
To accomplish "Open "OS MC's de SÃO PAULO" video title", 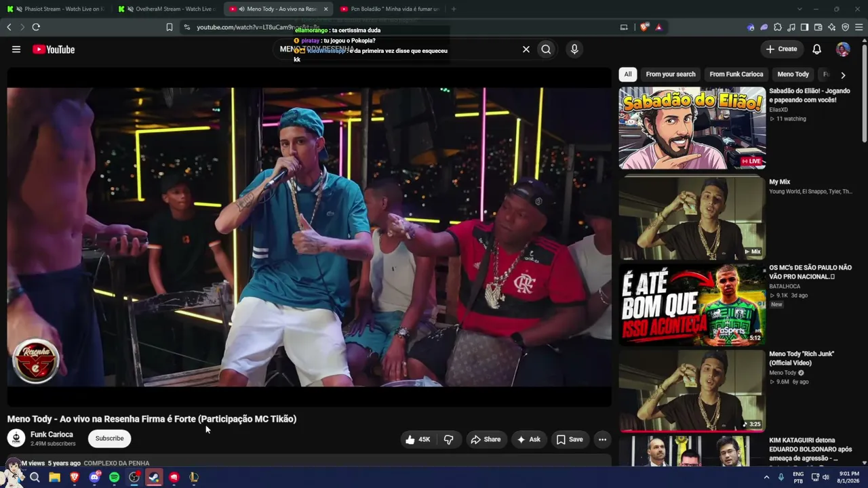I will pyautogui.click(x=810, y=272).
